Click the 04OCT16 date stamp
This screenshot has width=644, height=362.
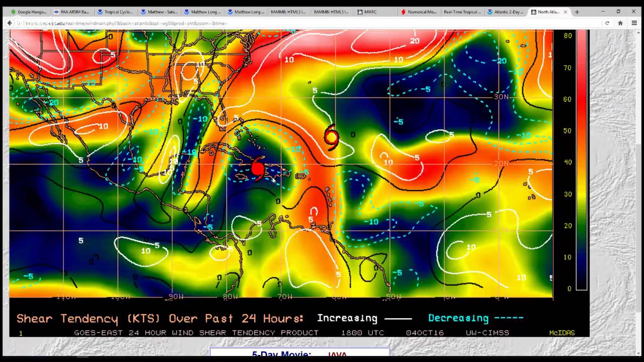coord(425,333)
